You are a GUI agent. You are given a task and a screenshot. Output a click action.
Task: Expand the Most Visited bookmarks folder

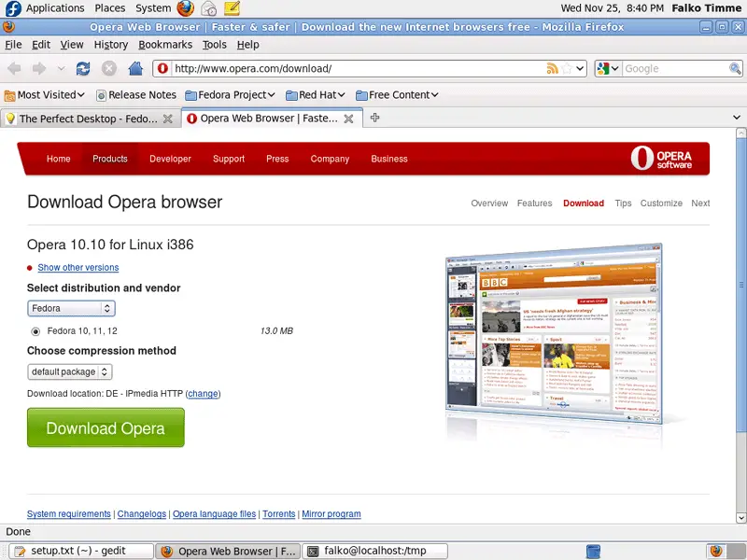click(44, 95)
